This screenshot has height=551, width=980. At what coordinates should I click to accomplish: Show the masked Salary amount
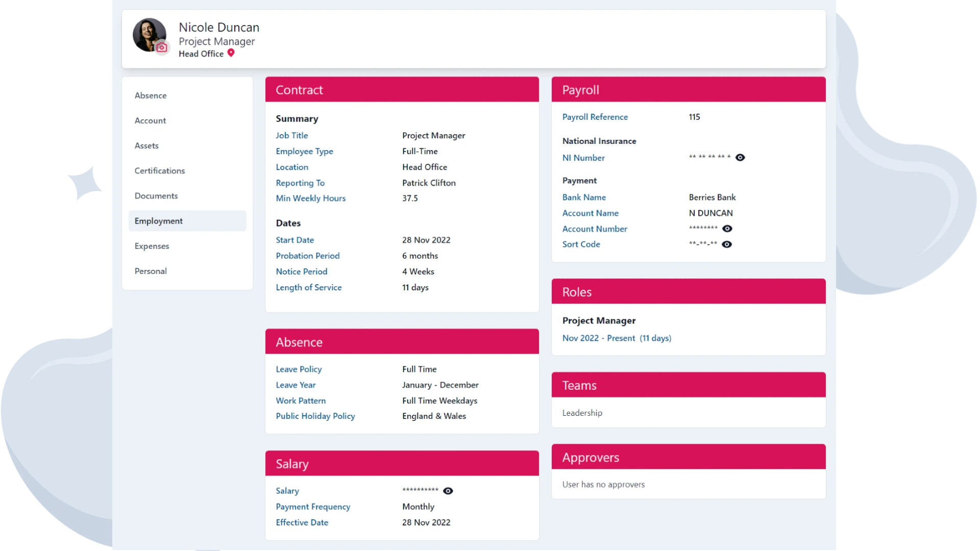point(448,491)
